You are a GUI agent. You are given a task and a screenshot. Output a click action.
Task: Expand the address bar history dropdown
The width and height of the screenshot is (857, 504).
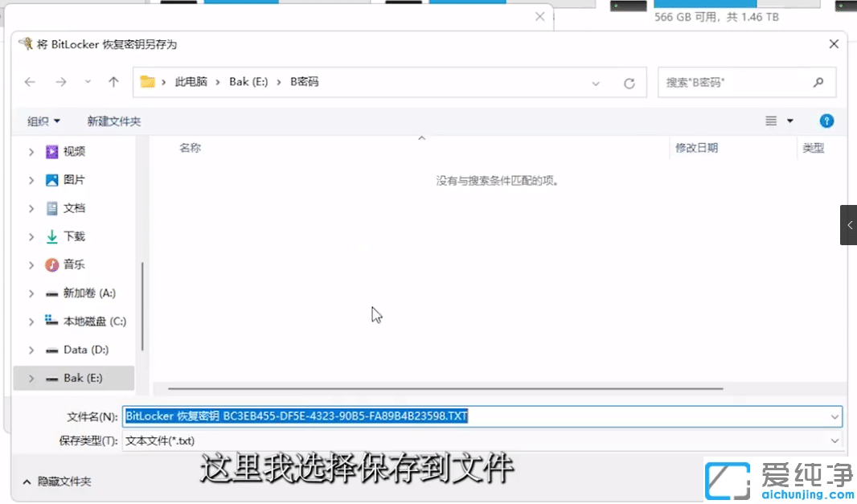point(596,83)
